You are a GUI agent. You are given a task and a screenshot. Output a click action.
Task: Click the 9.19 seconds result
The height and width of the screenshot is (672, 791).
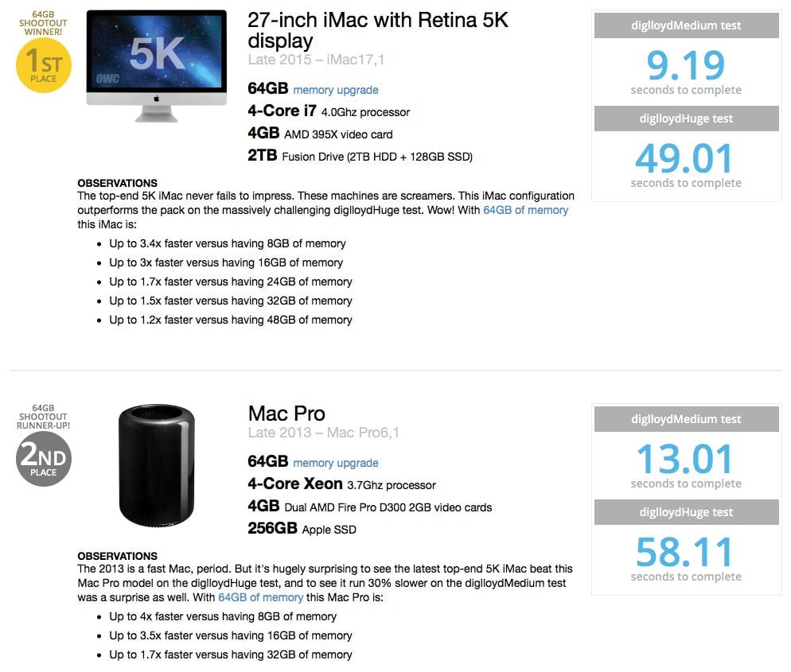click(x=686, y=67)
